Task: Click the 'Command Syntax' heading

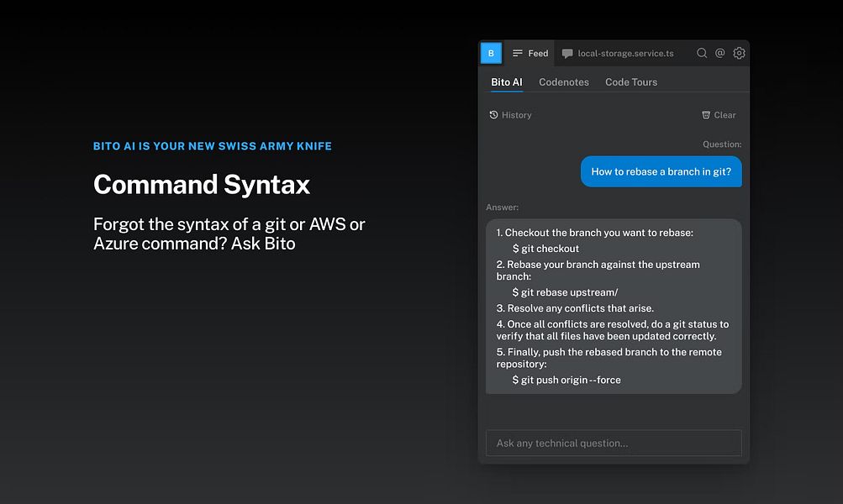Action: (202, 184)
